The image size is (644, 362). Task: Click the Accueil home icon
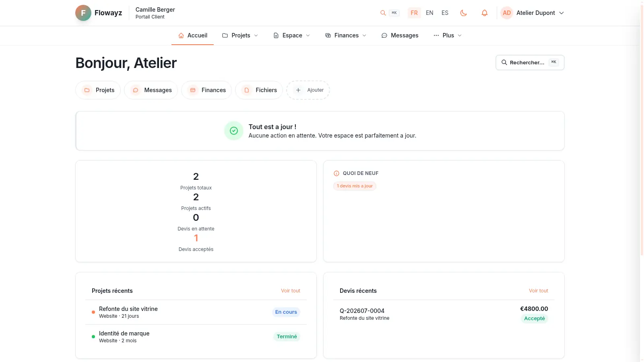[181, 35]
